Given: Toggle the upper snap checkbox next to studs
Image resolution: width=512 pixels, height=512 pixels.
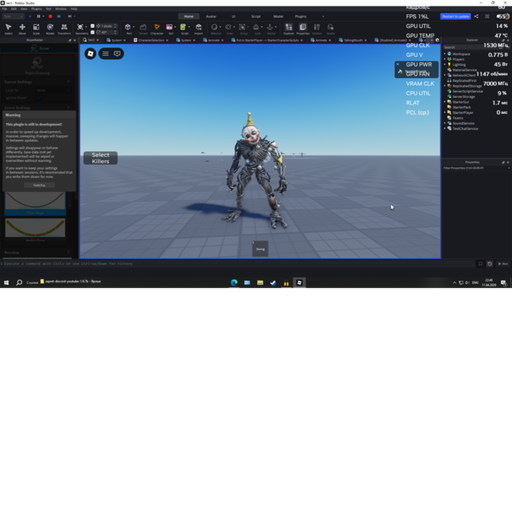Looking at the screenshot, I should click(x=93, y=26).
